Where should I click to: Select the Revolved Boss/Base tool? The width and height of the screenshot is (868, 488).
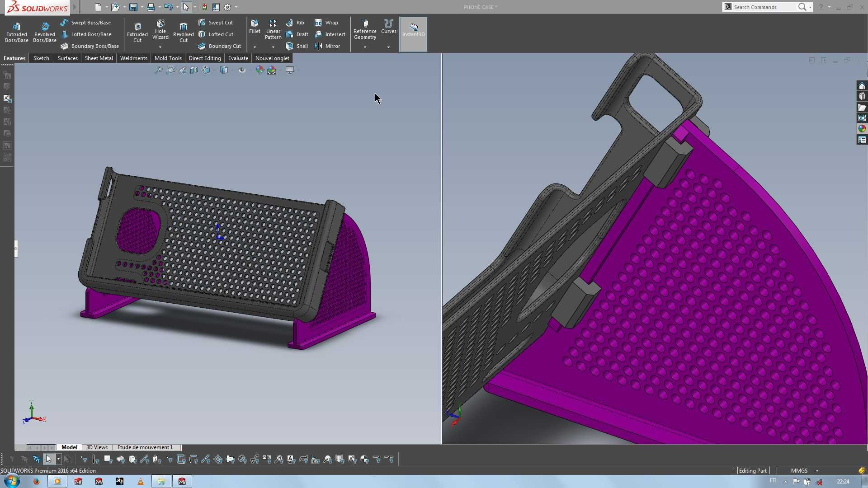[45, 32]
